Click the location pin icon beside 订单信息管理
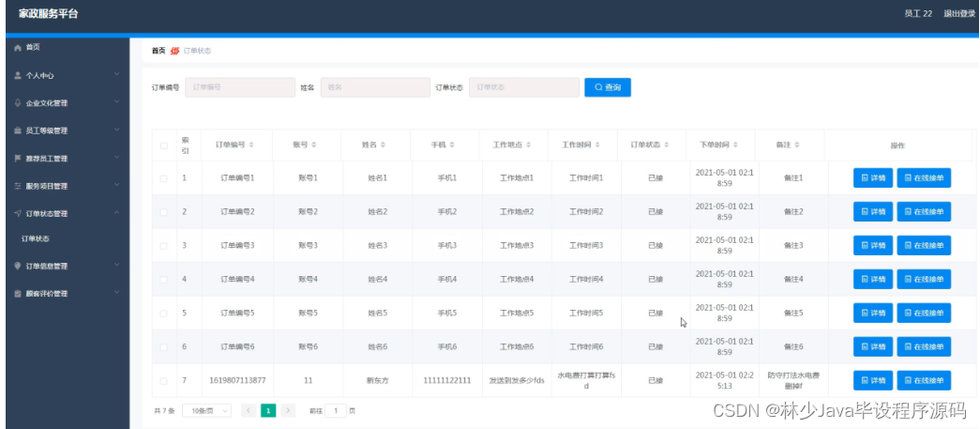 pos(18,266)
